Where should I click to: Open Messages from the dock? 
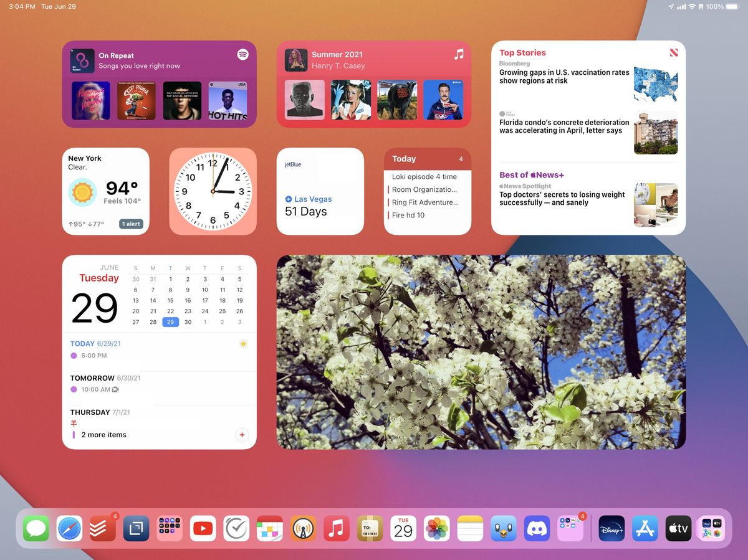click(x=36, y=528)
